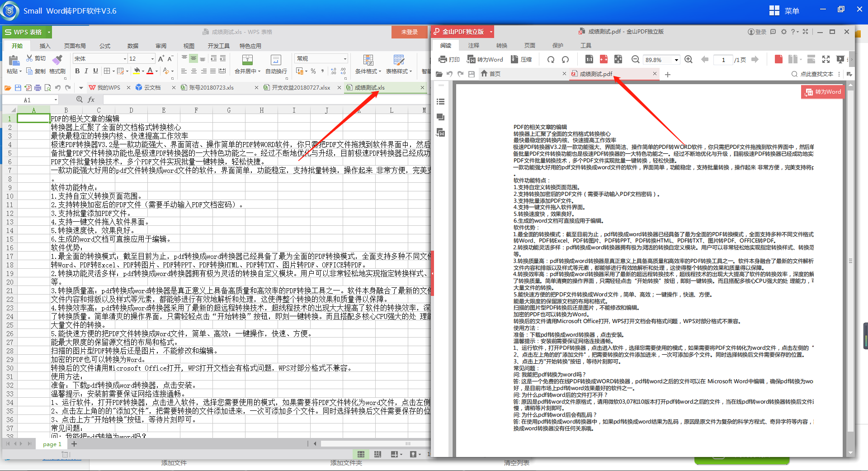The width and height of the screenshot is (868, 471).
Task: Click the actual size 1:1 icon
Action: point(589,59)
